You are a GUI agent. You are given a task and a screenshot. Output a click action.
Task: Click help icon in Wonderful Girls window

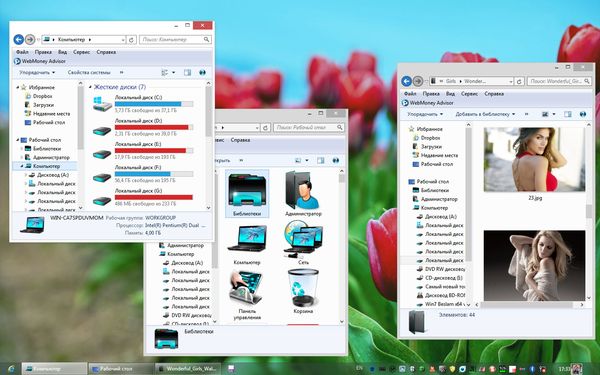point(583,114)
